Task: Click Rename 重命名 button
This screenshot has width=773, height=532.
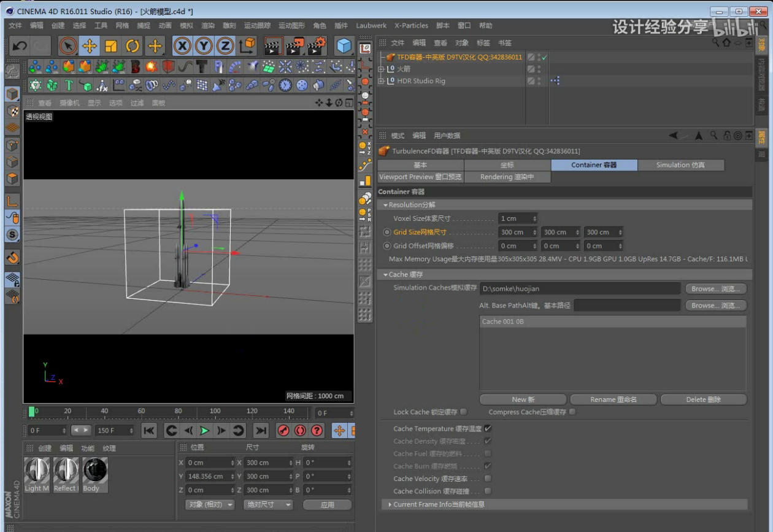Action: pos(613,399)
